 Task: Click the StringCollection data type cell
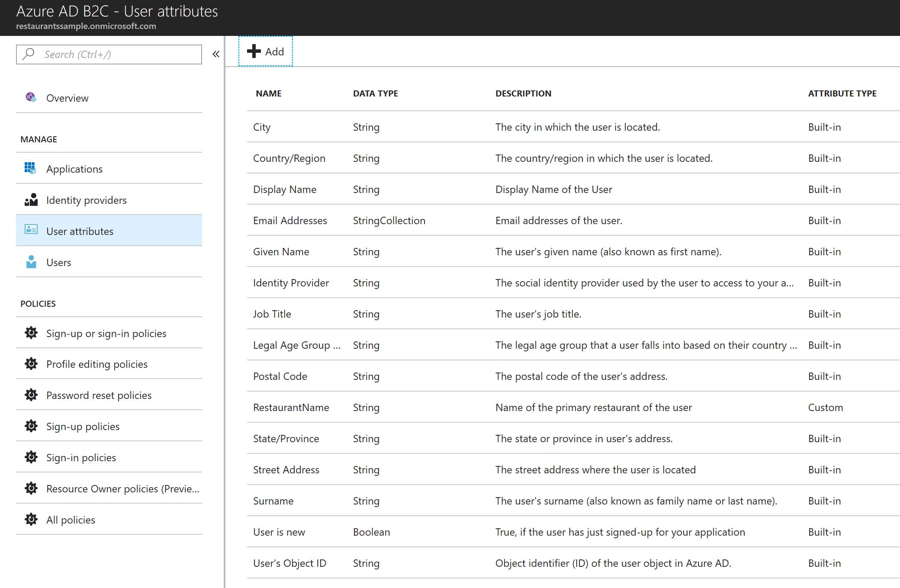pos(389,220)
